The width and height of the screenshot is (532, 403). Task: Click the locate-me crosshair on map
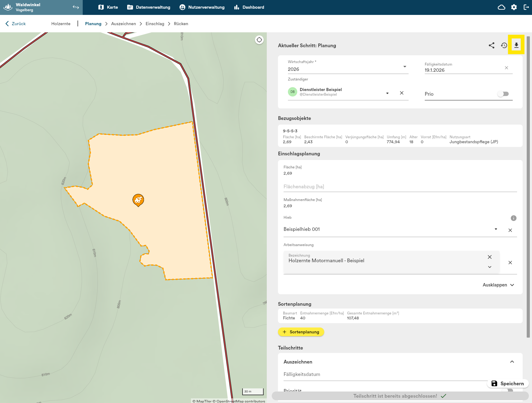click(x=259, y=40)
